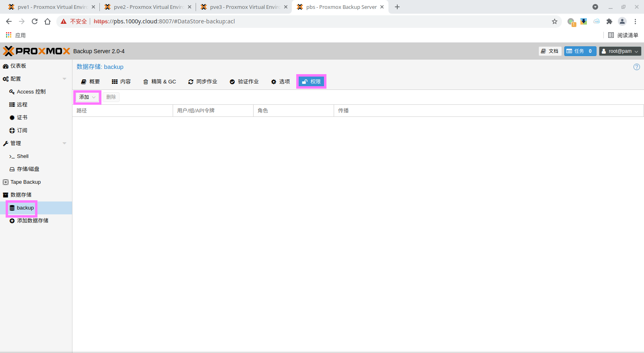Collapse the Administration (管理) section

tap(64, 143)
